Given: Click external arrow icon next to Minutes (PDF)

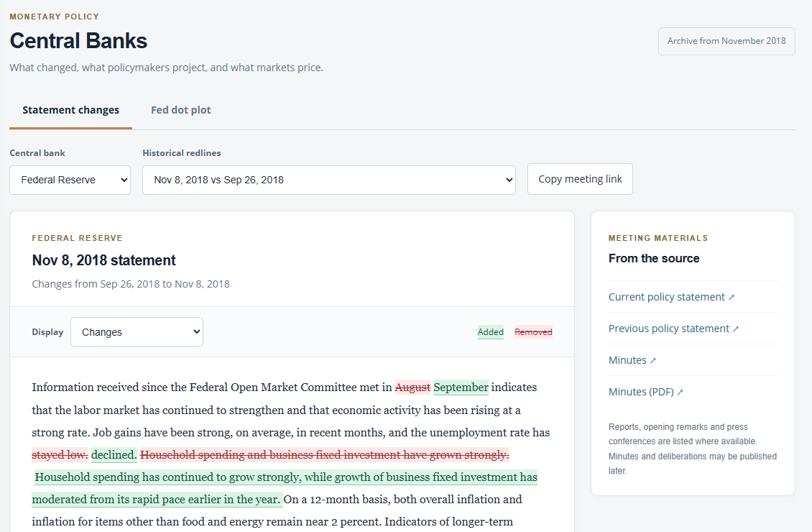Looking at the screenshot, I should coord(680,392).
